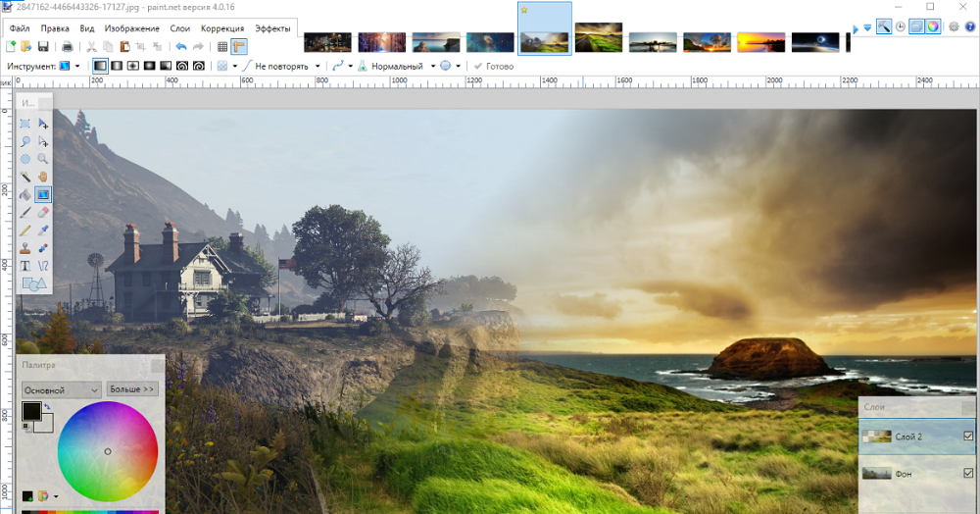980x514 pixels.
Task: Reset colors to black and white
Action: pyautogui.click(x=25, y=427)
